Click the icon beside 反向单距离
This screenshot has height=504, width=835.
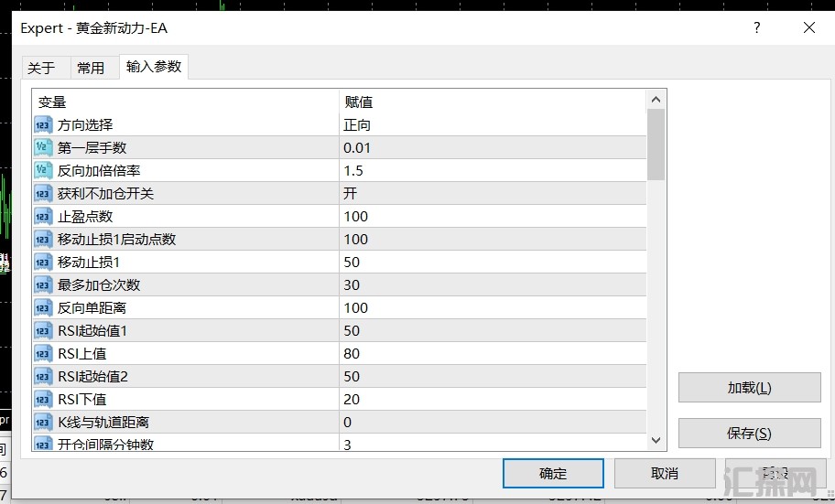(x=43, y=308)
